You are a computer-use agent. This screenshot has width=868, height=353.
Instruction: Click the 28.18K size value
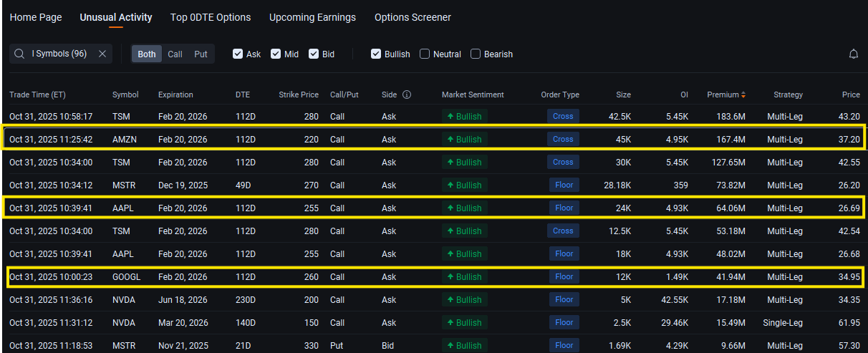coord(617,185)
